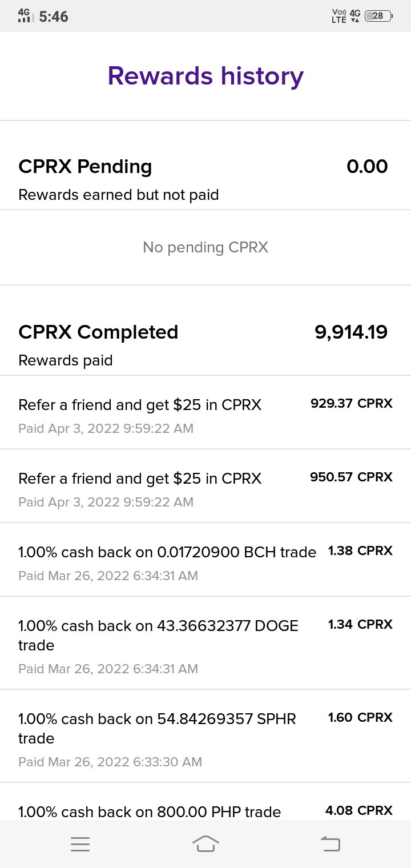
Task: Open the CPRX Pending section header
Action: 85,167
